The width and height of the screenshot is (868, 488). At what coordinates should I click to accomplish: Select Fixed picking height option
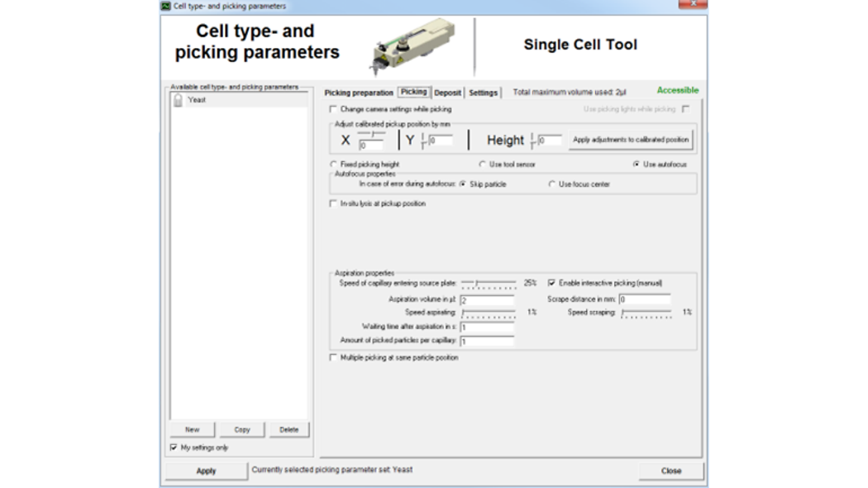click(333, 165)
